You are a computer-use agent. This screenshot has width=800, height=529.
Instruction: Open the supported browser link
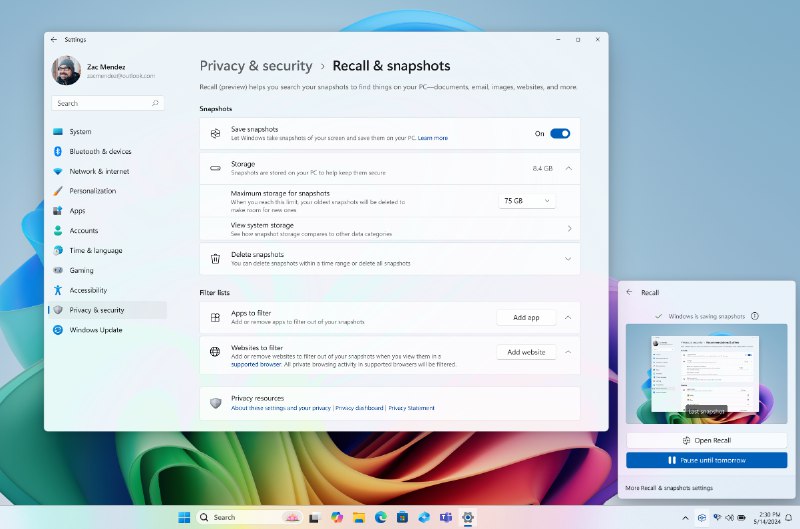[256, 365]
